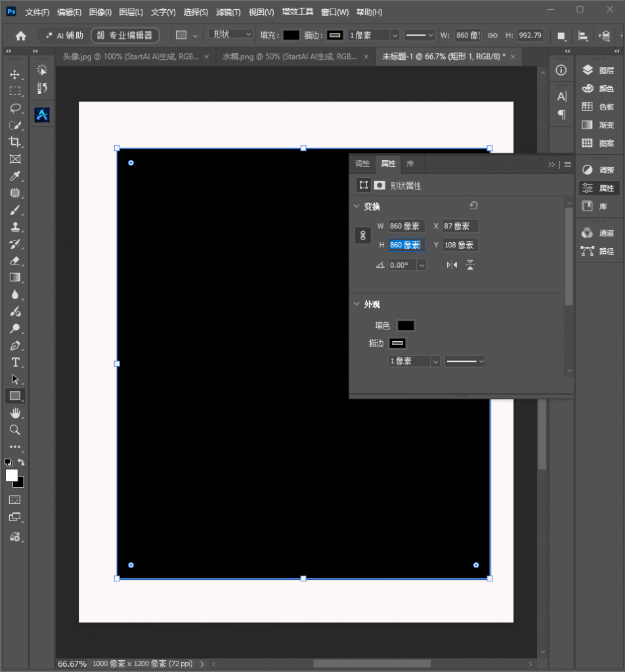Select the Eyedropper tool
Viewport: 625px width, 672px height.
pyautogui.click(x=15, y=176)
